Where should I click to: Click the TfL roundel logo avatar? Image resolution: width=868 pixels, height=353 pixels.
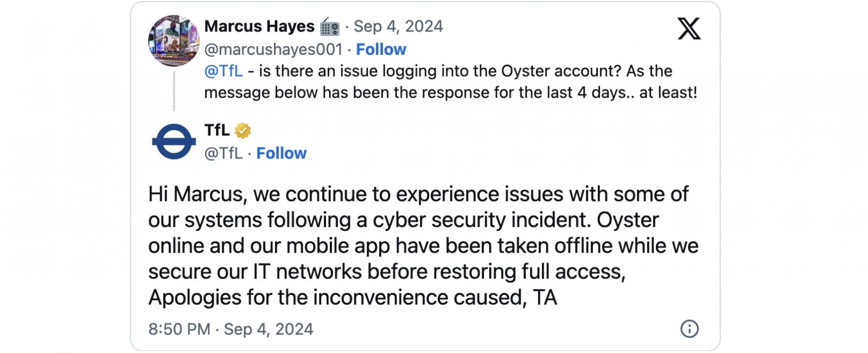coord(174,142)
